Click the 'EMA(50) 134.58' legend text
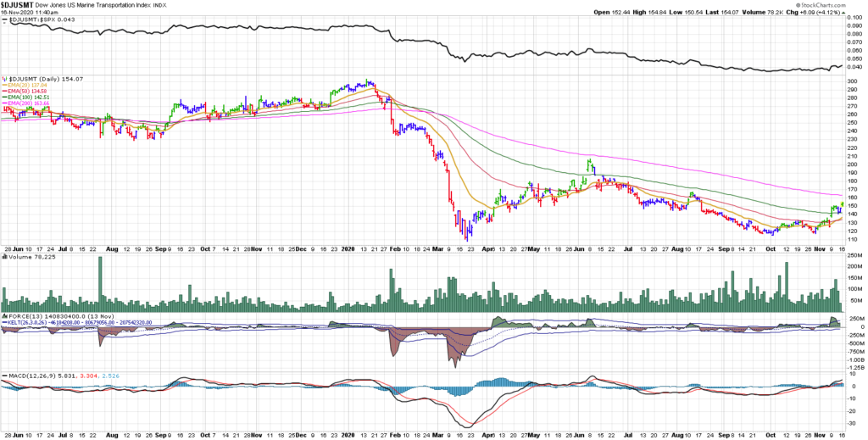The image size is (868, 440). pyautogui.click(x=28, y=91)
